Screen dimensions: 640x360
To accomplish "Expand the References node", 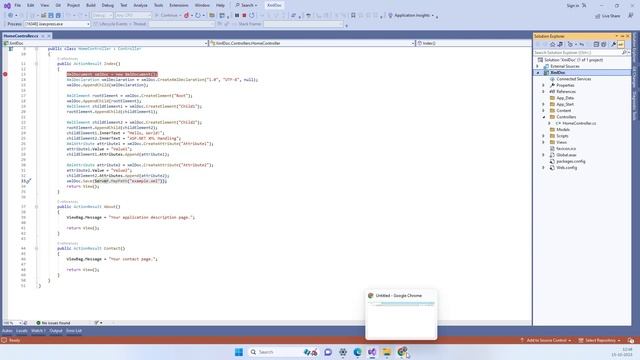I will click(x=543, y=91).
